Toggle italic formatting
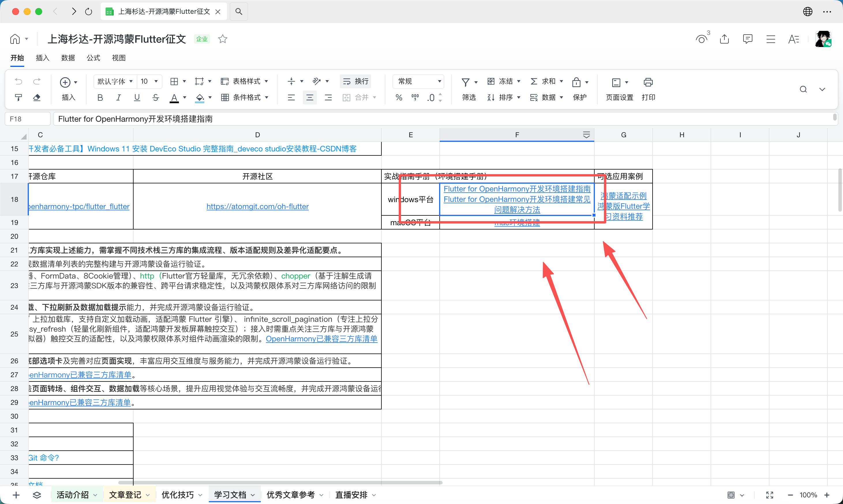This screenshot has width=843, height=504. point(118,98)
